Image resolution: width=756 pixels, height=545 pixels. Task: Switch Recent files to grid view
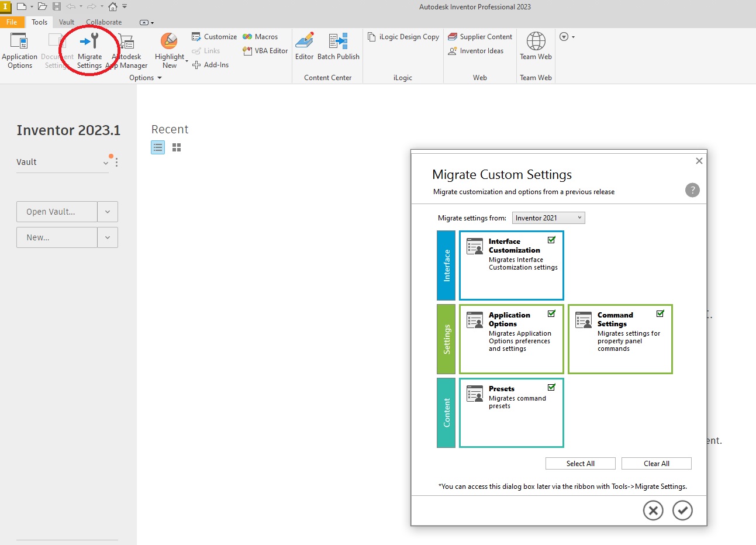pos(177,147)
